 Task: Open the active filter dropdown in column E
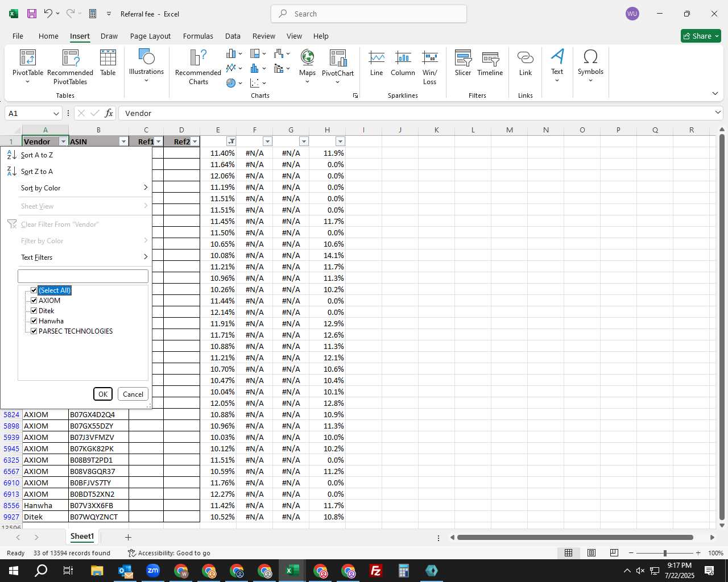coord(231,142)
